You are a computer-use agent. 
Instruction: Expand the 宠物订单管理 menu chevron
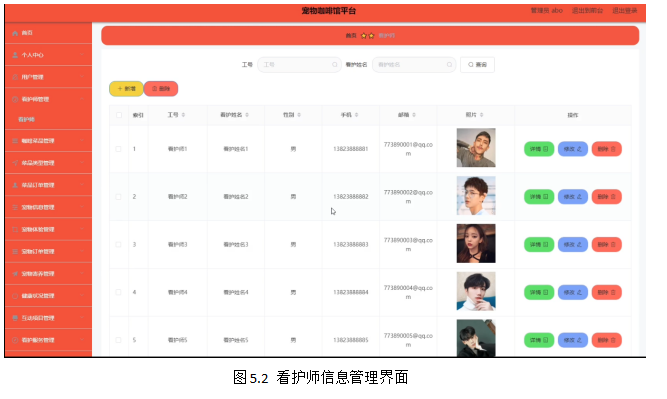(x=82, y=251)
